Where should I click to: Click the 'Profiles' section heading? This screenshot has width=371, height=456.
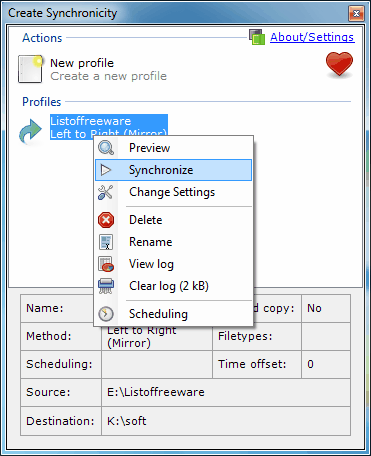[42, 102]
